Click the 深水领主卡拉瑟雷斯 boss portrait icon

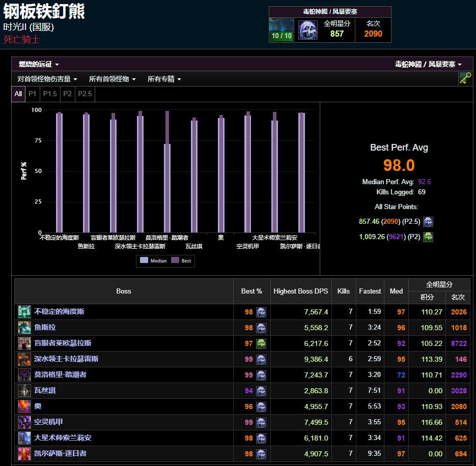click(x=24, y=359)
